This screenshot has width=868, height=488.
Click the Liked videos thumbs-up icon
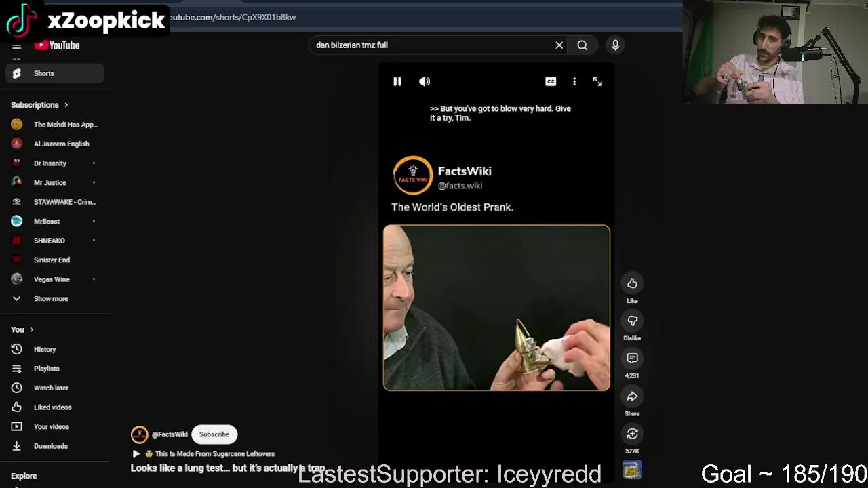coord(17,407)
